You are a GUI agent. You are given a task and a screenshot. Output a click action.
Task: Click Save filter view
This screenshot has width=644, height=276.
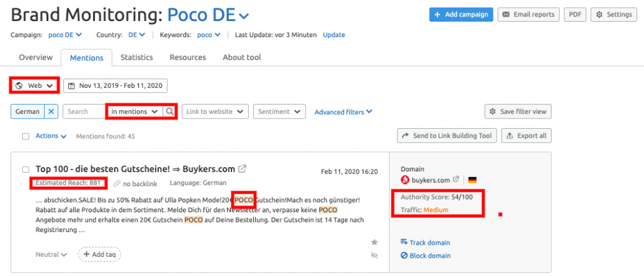518,112
